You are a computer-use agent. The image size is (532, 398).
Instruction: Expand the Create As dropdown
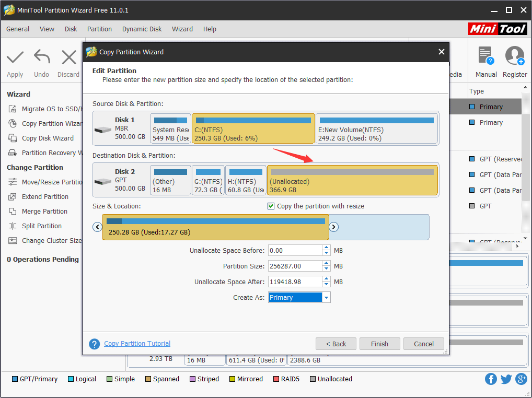pyautogui.click(x=326, y=298)
